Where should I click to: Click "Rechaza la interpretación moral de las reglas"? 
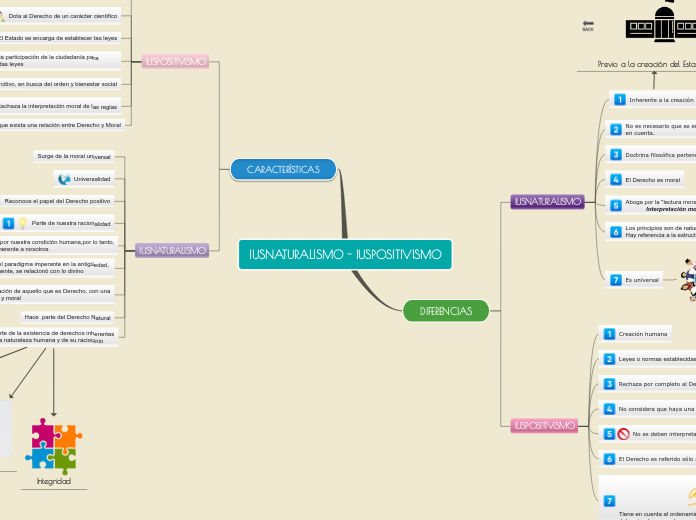tap(60, 107)
